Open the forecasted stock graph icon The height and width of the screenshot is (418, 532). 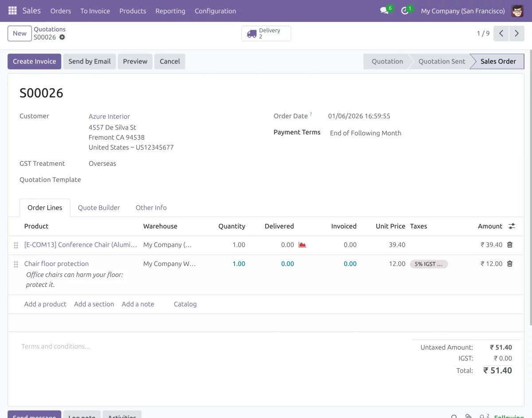pos(302,244)
